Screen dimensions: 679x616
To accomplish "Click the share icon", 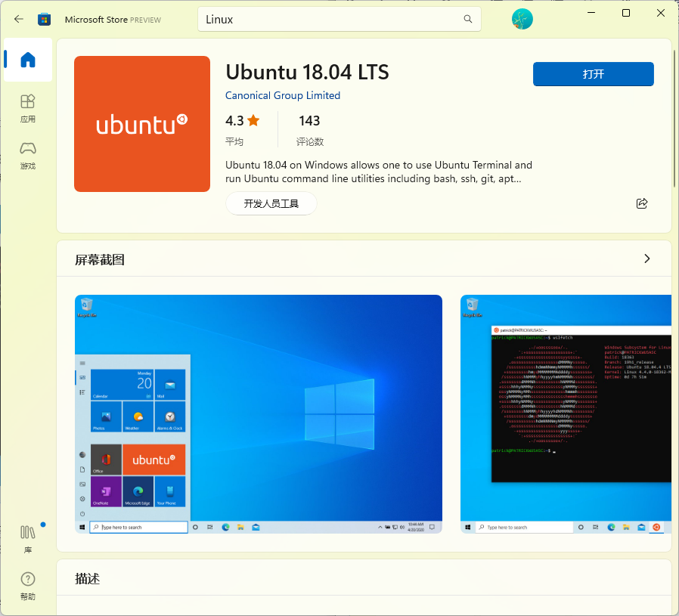I will [642, 203].
